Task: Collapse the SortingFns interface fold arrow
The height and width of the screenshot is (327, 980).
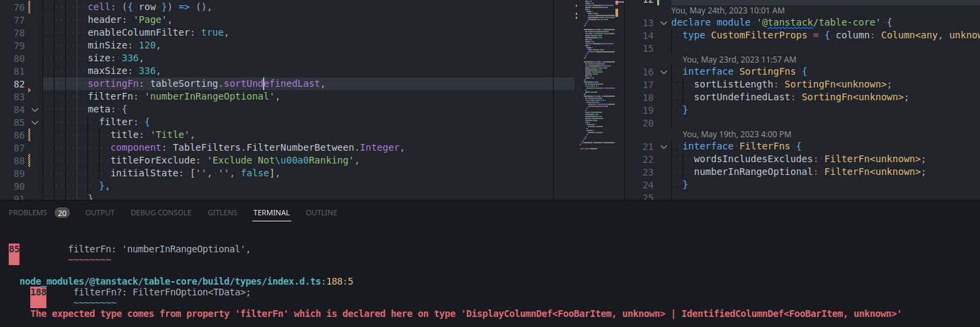Action: [664, 72]
